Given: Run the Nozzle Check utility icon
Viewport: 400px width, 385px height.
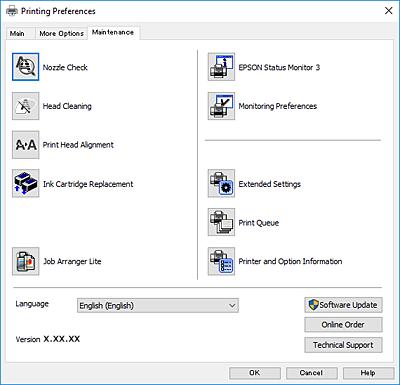Looking at the screenshot, I should pyautogui.click(x=26, y=67).
